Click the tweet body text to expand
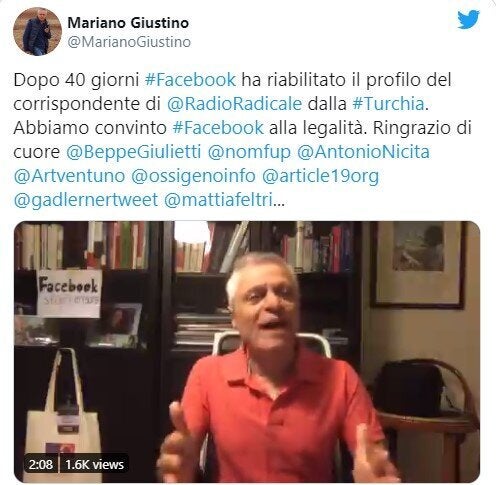The width and height of the screenshot is (496, 485). click(242, 140)
